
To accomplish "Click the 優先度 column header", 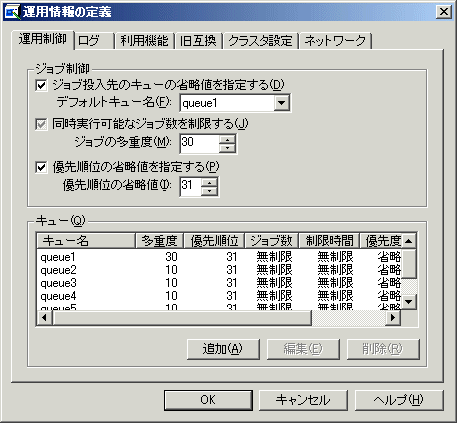I will click(x=380, y=241).
